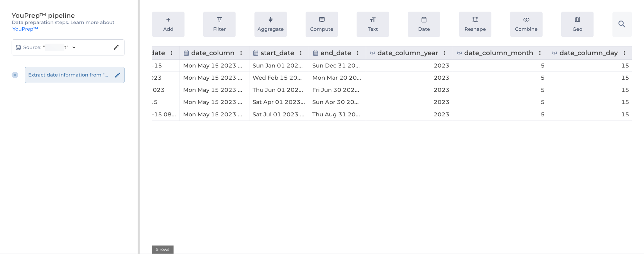This screenshot has height=254, width=644.
Task: Edit the Source step with pencil icon
Action: (116, 47)
